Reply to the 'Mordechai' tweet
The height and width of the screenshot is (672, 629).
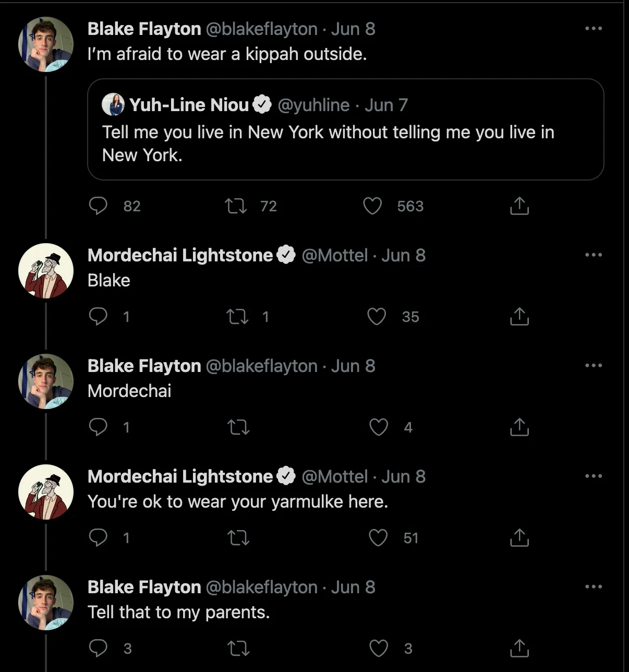98,427
